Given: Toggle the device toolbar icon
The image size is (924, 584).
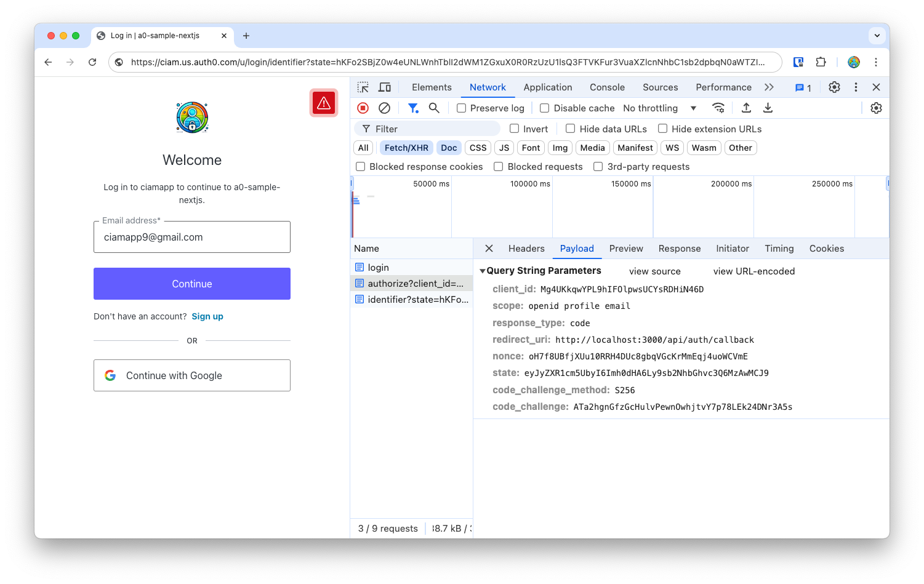Looking at the screenshot, I should tap(385, 87).
